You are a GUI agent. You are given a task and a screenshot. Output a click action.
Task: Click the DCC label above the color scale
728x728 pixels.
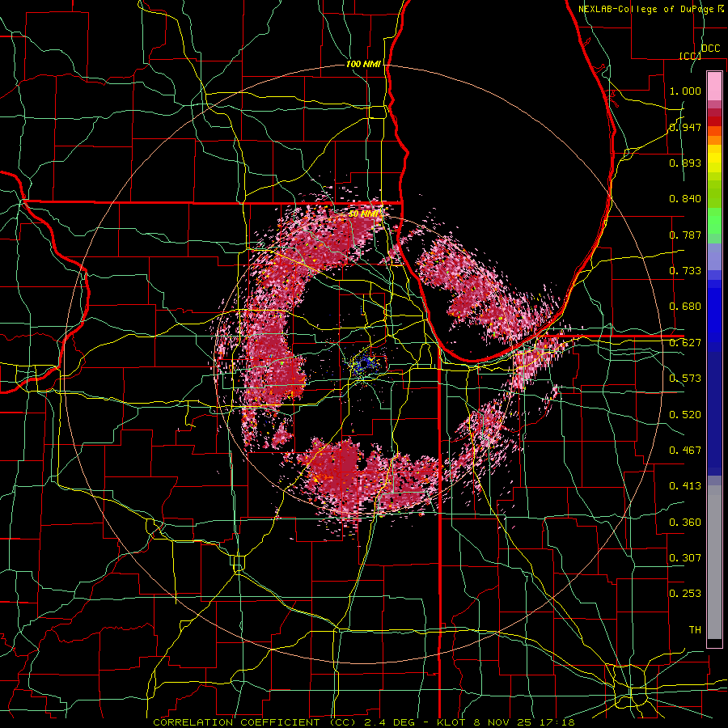(710, 49)
